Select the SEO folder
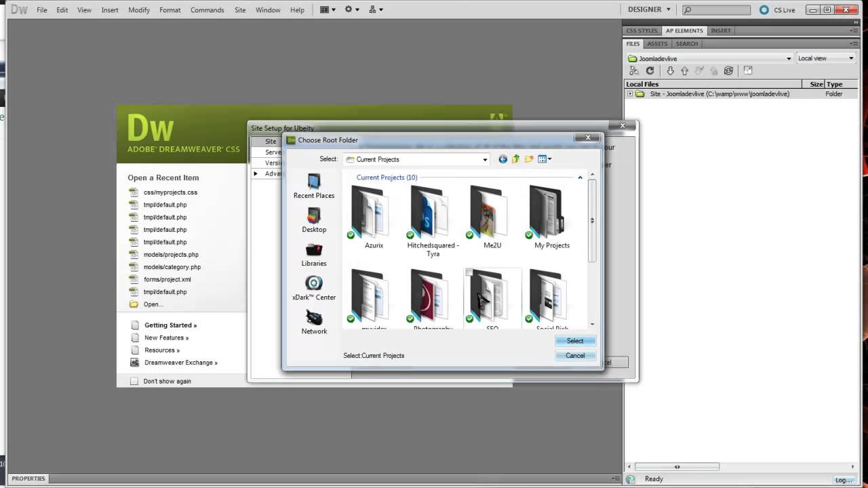868x488 pixels. (491, 299)
